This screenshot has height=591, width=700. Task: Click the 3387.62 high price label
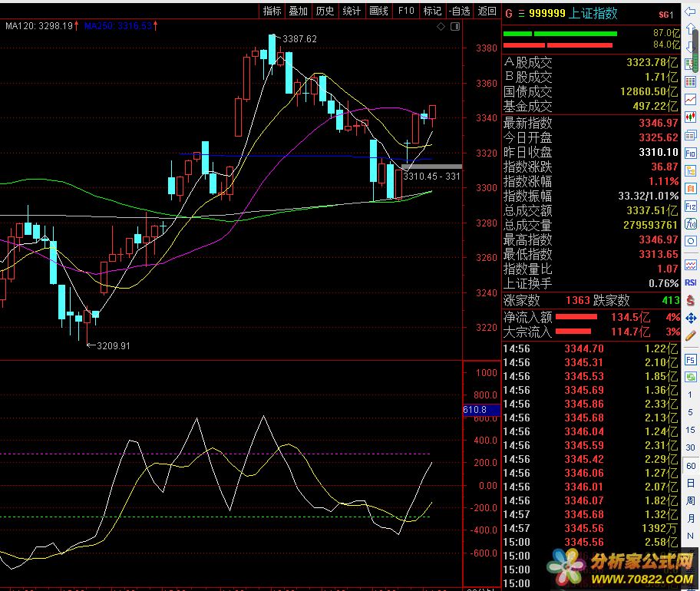[299, 39]
